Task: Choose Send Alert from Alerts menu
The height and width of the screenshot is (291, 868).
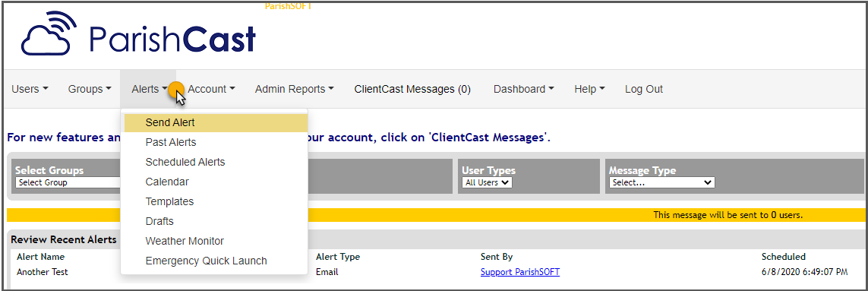Action: pyautogui.click(x=216, y=123)
